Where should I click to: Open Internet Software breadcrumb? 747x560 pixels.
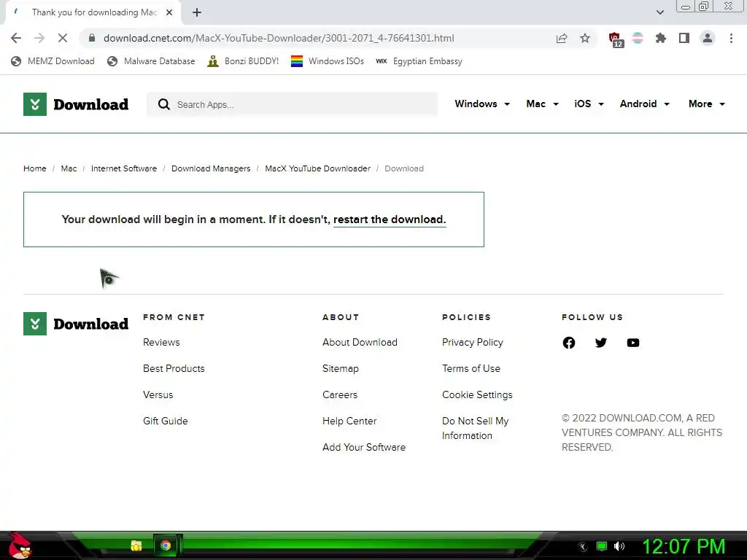point(124,168)
